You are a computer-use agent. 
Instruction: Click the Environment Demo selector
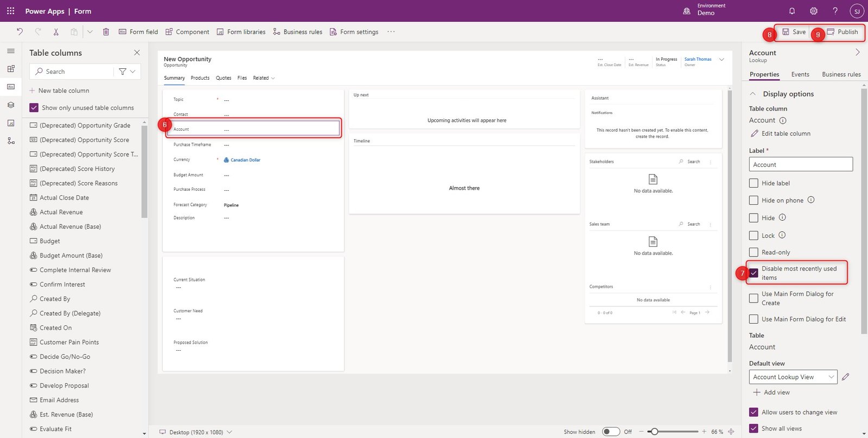coord(705,10)
